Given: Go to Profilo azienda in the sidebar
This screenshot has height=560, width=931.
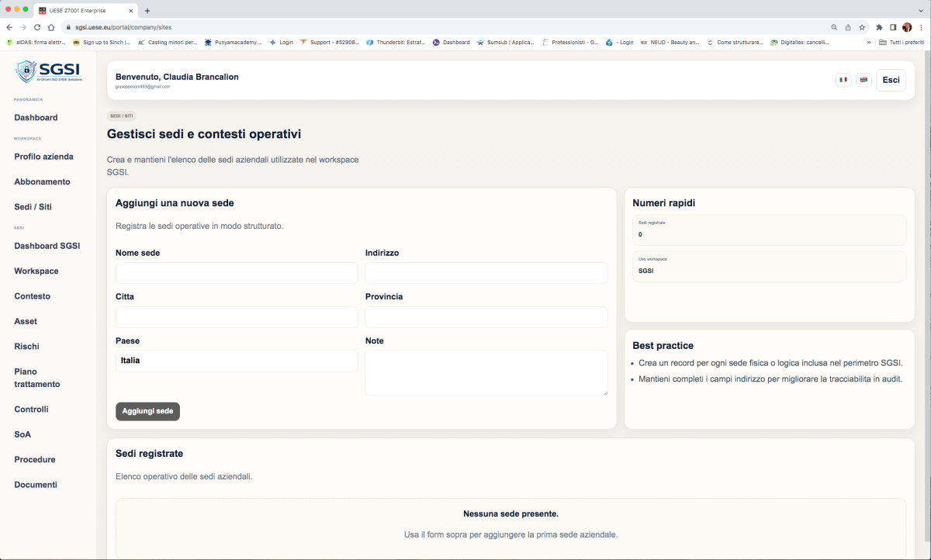Looking at the screenshot, I should pos(43,157).
